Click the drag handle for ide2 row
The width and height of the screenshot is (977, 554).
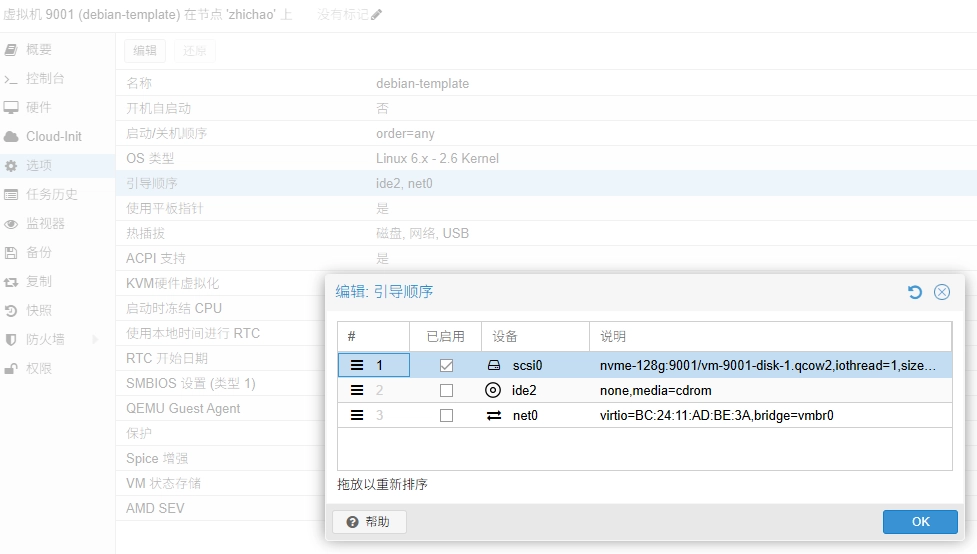click(x=357, y=390)
